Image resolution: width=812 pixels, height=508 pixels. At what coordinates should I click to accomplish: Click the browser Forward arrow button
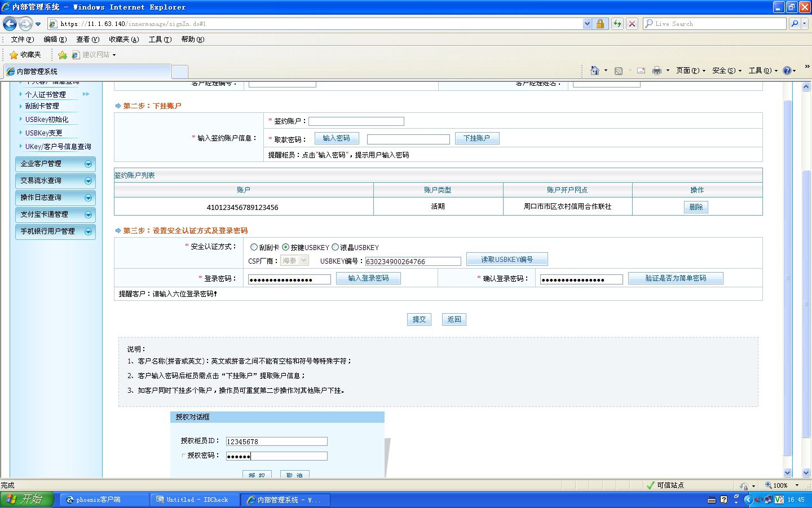[25, 24]
